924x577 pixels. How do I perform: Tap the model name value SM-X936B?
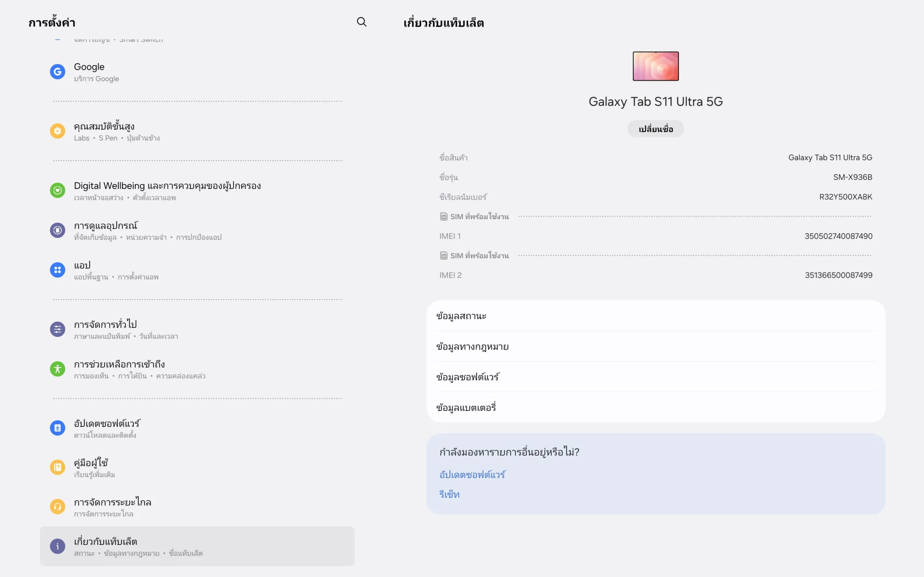[852, 177]
